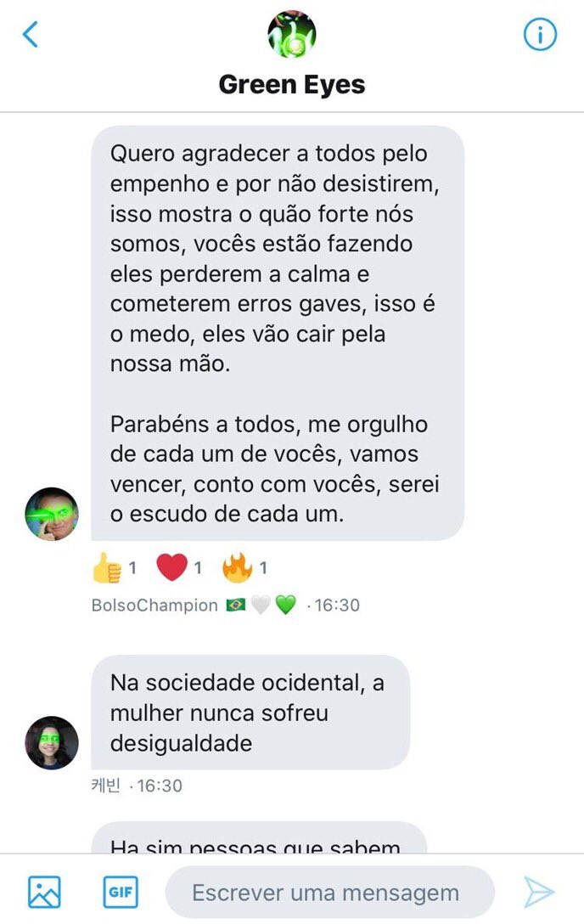Open 케빈's profile picture
The image size is (584, 924).
tap(52, 742)
